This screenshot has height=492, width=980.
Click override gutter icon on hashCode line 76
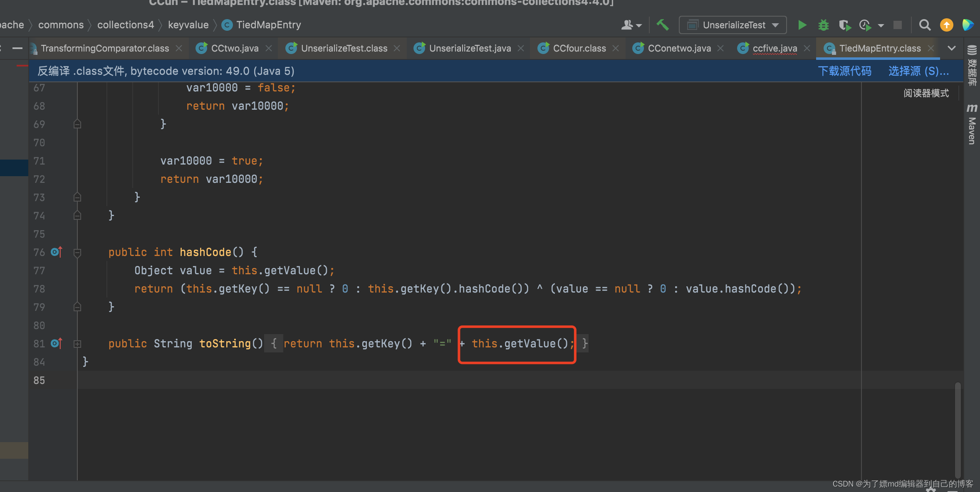click(56, 252)
